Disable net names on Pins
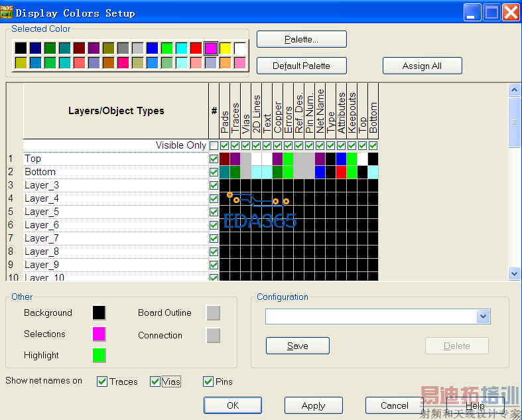This screenshot has height=420, width=522. point(208,382)
